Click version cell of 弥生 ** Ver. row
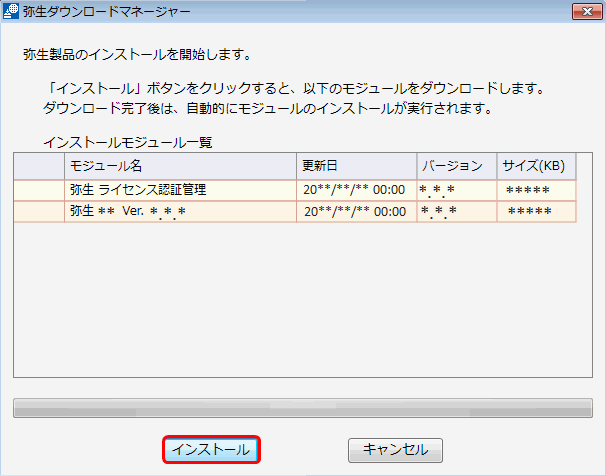The width and height of the screenshot is (606, 476). tap(457, 211)
